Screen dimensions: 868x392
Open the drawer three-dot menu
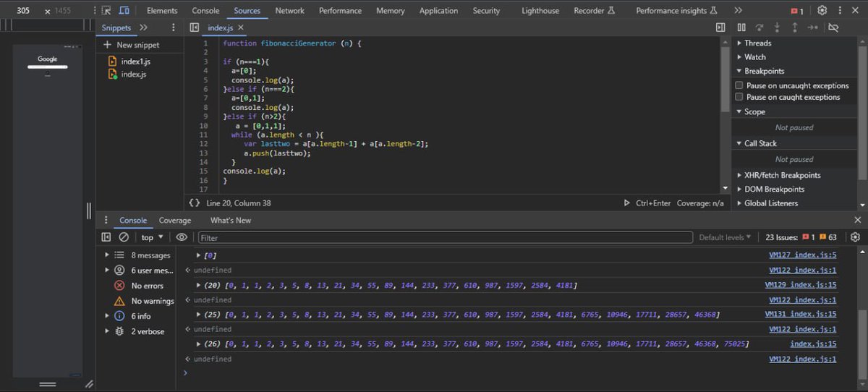[x=106, y=220]
